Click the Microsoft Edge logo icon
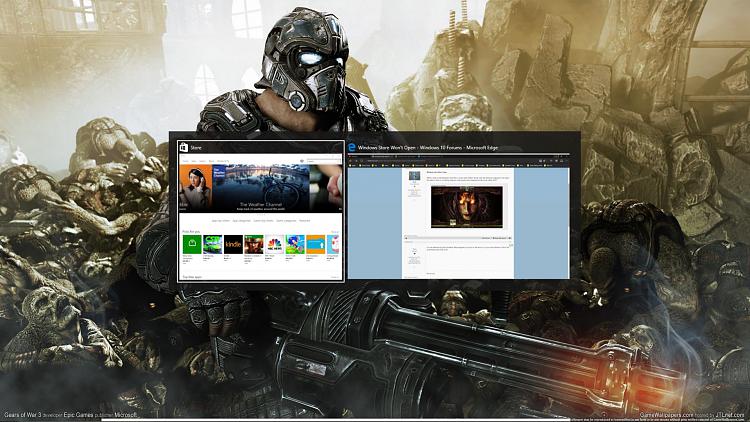Image resolution: width=750 pixels, height=422 pixels. [352, 147]
